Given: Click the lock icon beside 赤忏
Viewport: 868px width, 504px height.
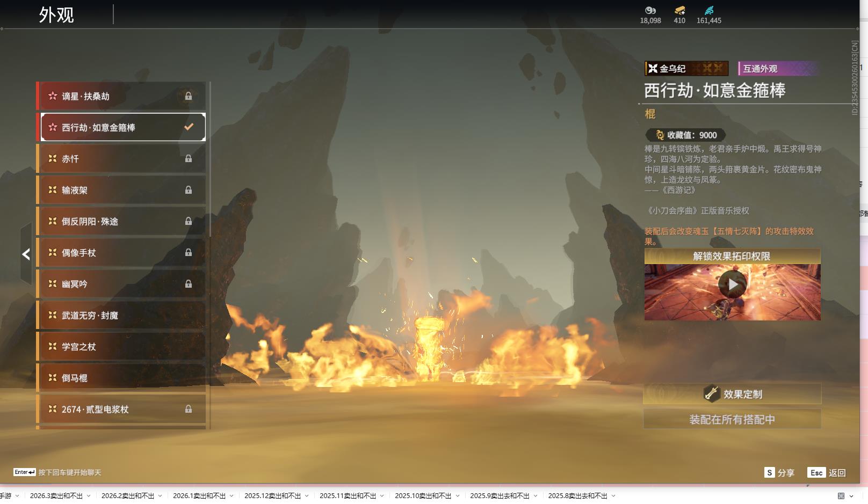Looking at the screenshot, I should click(x=189, y=158).
